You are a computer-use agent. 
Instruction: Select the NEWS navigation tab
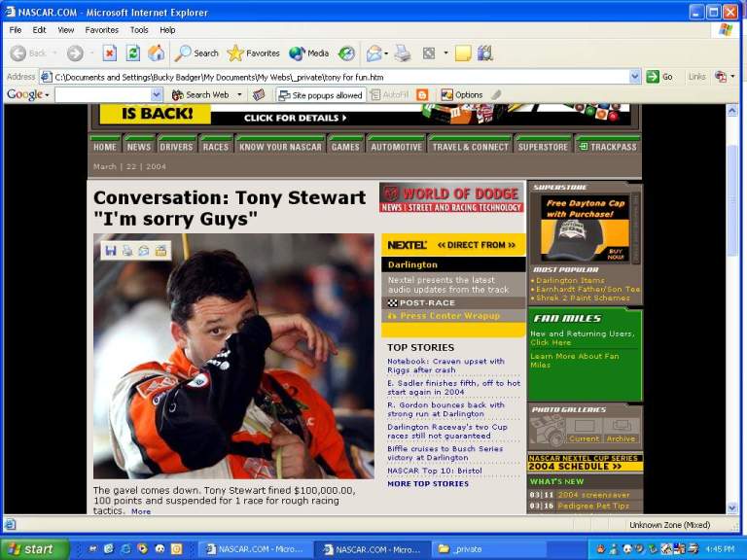[x=139, y=147]
